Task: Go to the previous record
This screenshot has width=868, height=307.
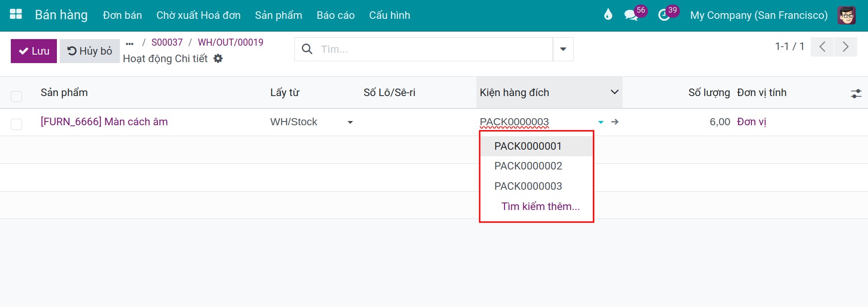Action: (822, 47)
